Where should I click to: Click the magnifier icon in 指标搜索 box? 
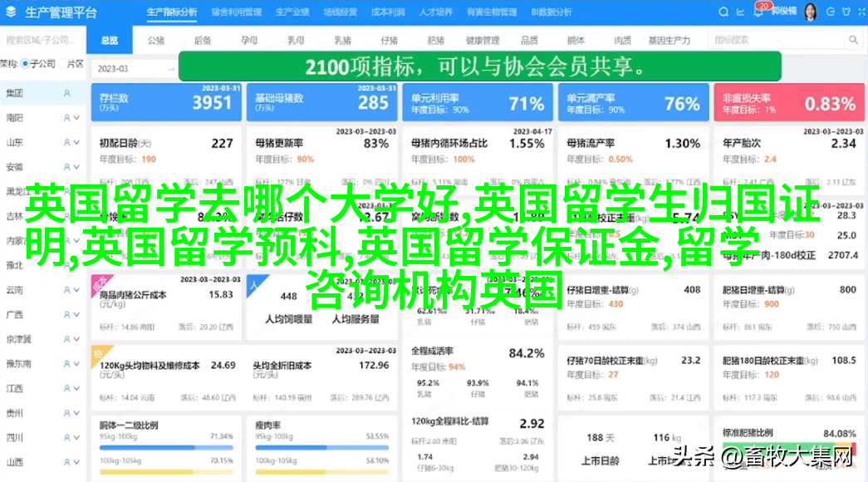click(x=853, y=40)
